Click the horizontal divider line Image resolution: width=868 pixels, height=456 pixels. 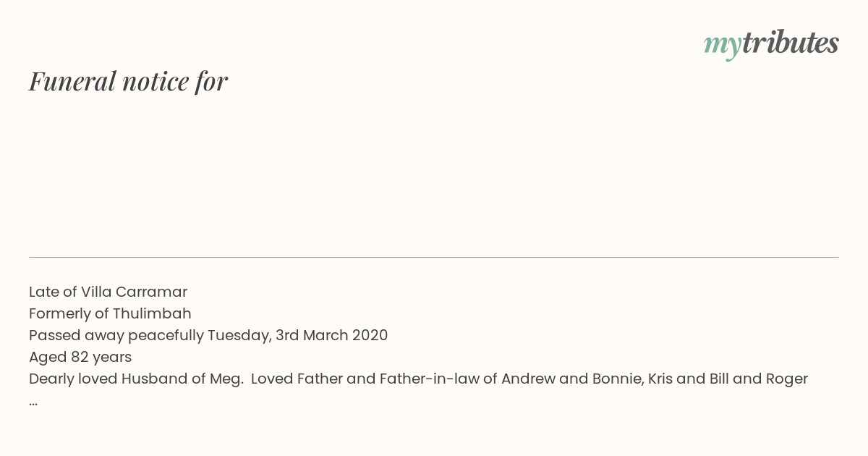434,257
